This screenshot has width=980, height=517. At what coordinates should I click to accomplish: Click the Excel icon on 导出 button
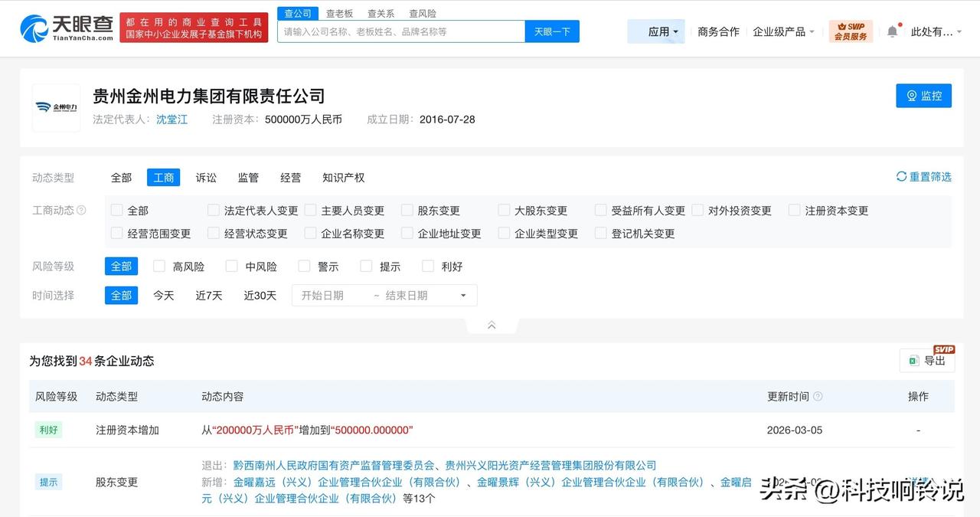[x=913, y=361]
